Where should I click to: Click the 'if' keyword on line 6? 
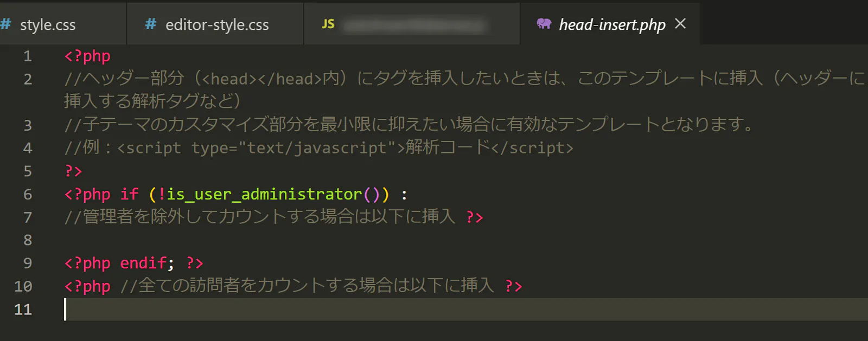coord(129,194)
